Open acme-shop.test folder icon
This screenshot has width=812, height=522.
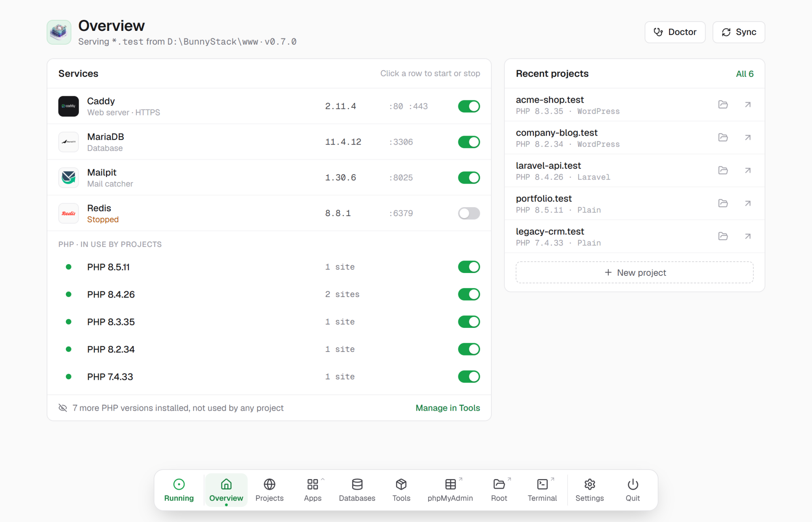coord(723,105)
